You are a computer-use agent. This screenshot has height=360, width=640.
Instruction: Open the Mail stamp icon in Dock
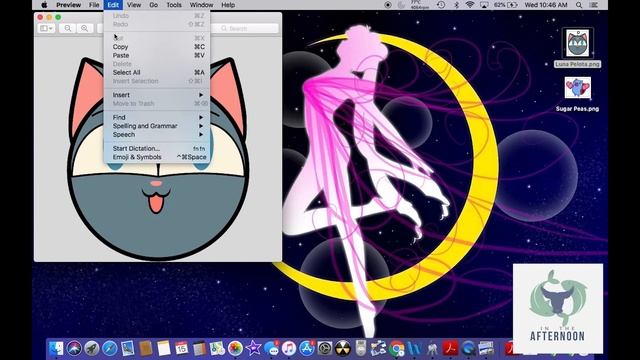[127, 348]
